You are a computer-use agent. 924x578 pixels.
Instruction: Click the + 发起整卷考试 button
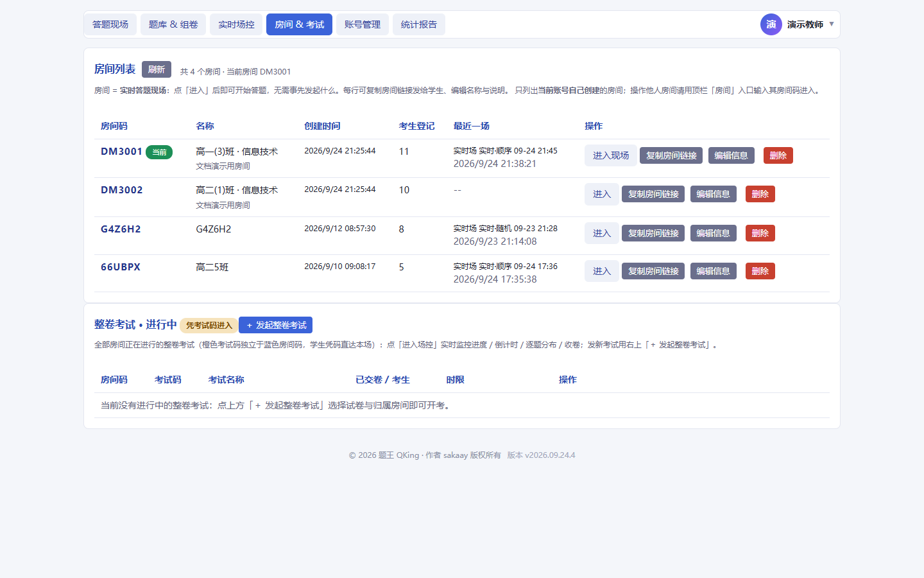(x=275, y=325)
